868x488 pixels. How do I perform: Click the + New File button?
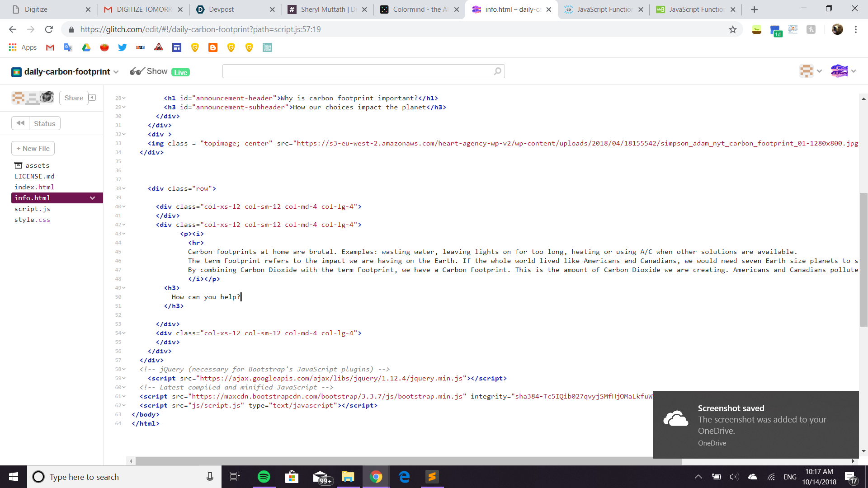pos(33,148)
